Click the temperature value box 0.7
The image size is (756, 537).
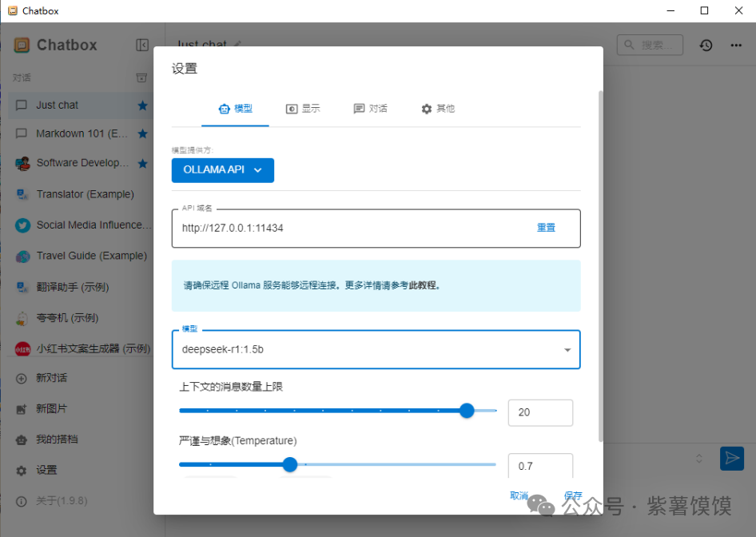coord(540,466)
